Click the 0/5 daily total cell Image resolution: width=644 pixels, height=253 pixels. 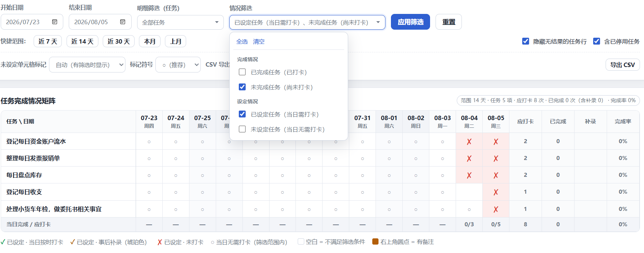coord(496,224)
